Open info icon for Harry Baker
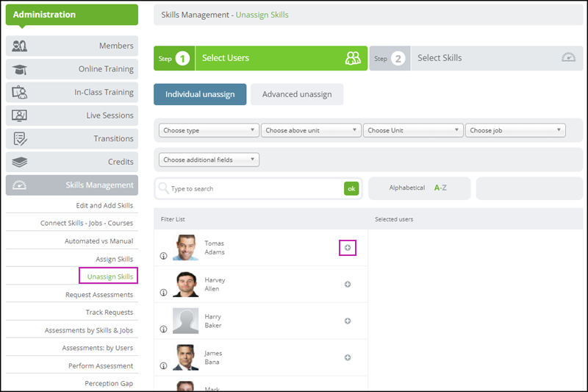 [x=163, y=329]
